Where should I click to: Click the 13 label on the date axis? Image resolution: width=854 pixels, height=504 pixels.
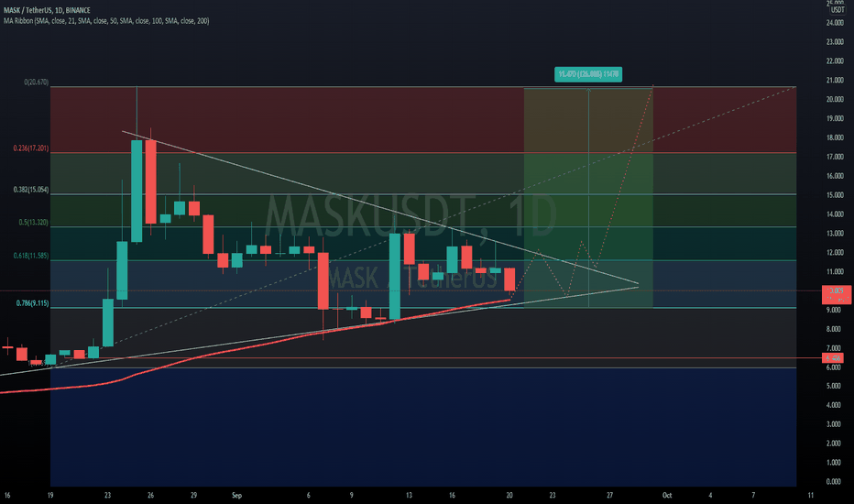(x=409, y=495)
